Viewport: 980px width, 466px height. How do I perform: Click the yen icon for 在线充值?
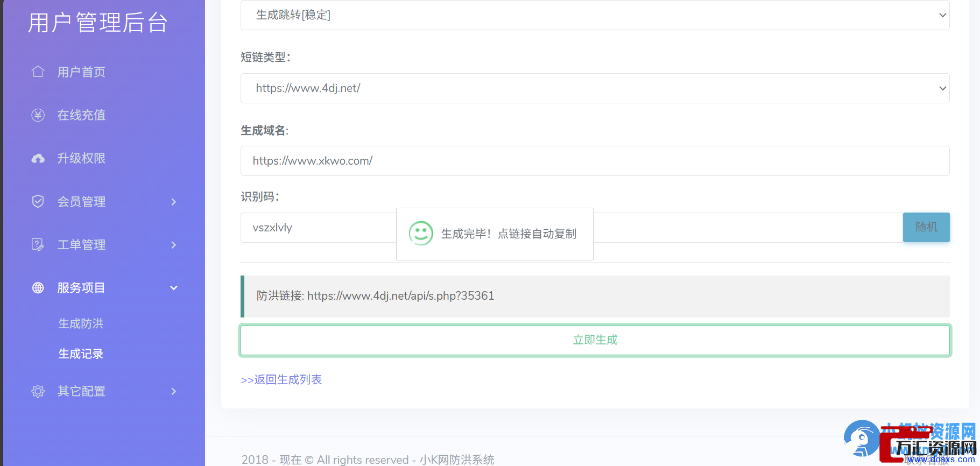(x=38, y=115)
